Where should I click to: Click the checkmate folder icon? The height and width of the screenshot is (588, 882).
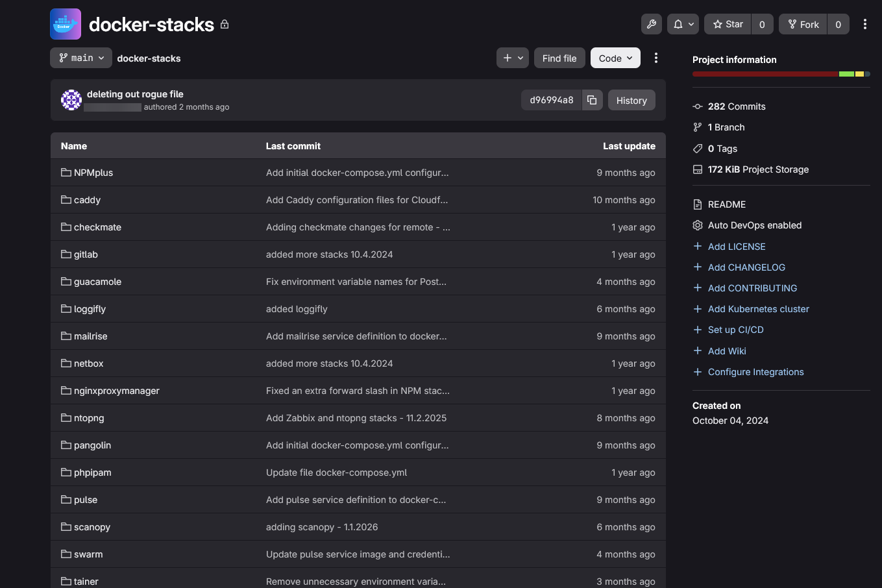tap(66, 227)
